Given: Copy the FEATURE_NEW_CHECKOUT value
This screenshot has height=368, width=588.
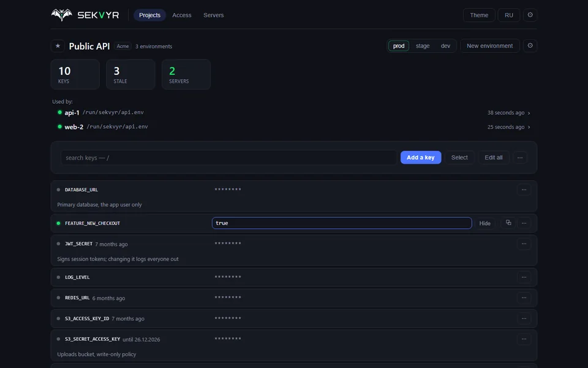Looking at the screenshot, I should [x=508, y=223].
